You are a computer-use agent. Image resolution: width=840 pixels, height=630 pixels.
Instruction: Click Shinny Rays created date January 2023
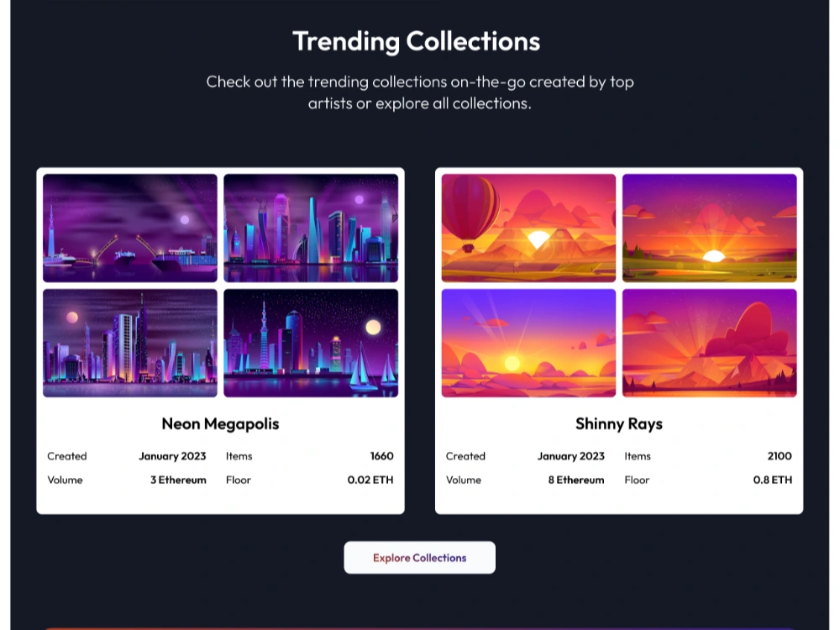tap(571, 456)
